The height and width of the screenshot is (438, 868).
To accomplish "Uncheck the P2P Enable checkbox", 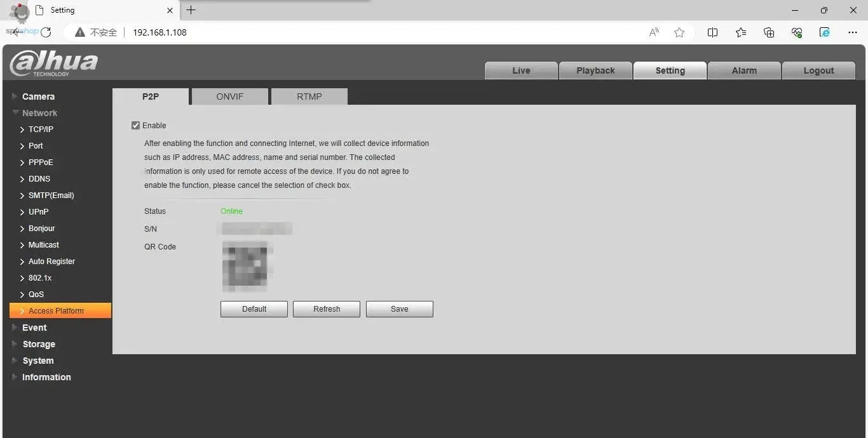I will (135, 126).
